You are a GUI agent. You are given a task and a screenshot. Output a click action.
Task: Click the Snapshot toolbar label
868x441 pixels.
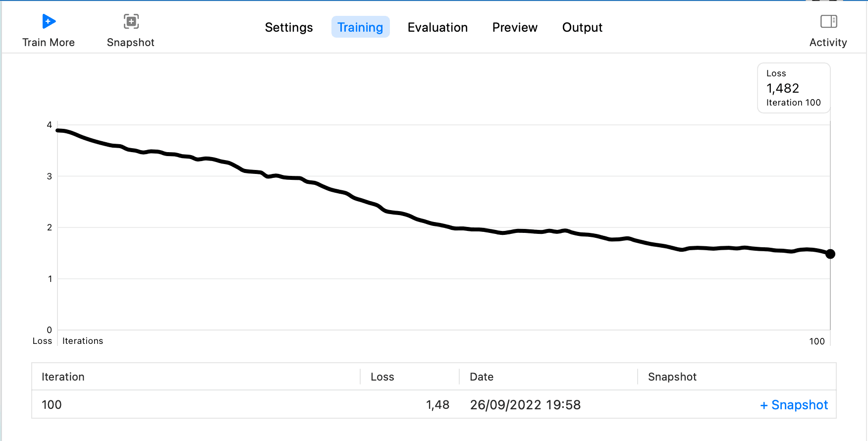[x=131, y=43]
